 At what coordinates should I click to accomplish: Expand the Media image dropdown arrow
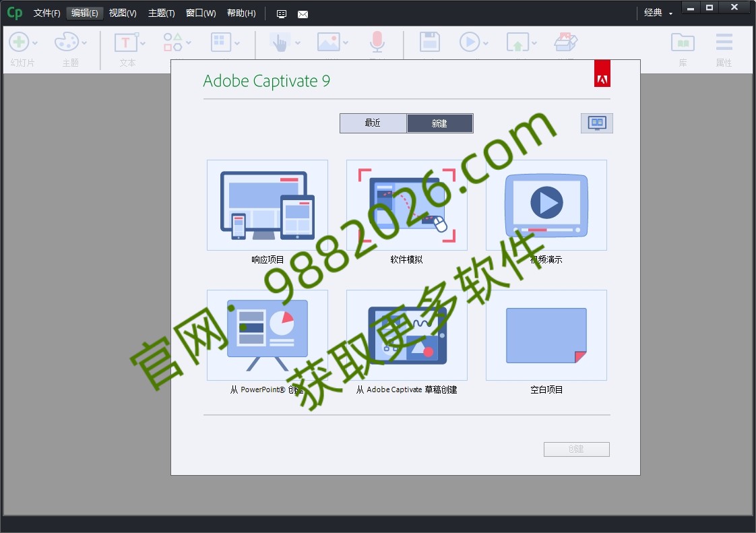(346, 43)
